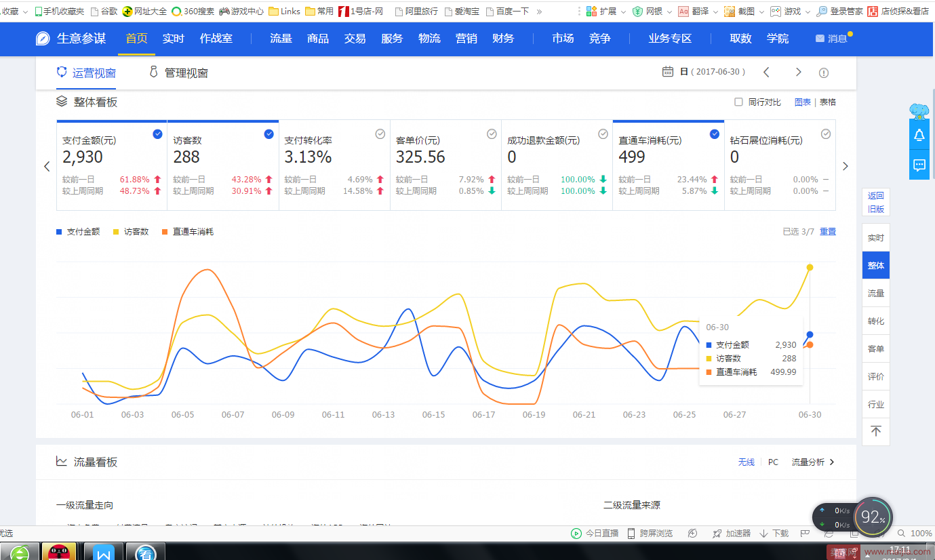
Task: Click the notification bell icon on right sidebar
Action: coord(919,135)
